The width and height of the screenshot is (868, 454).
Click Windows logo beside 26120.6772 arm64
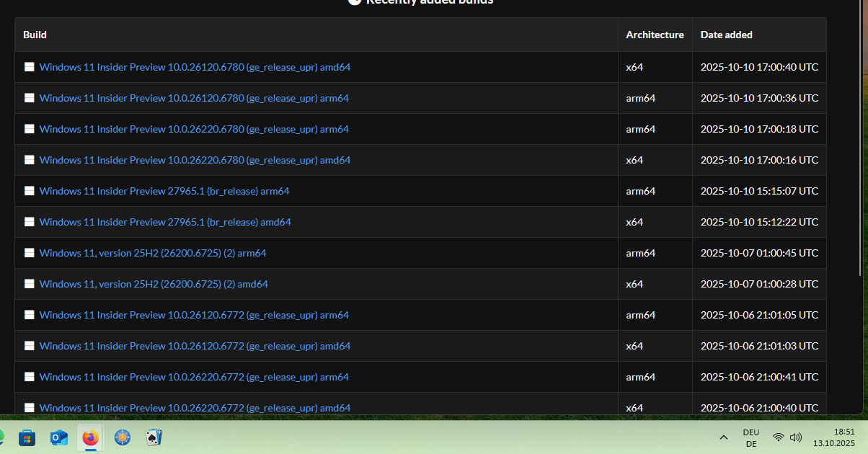pyautogui.click(x=30, y=315)
